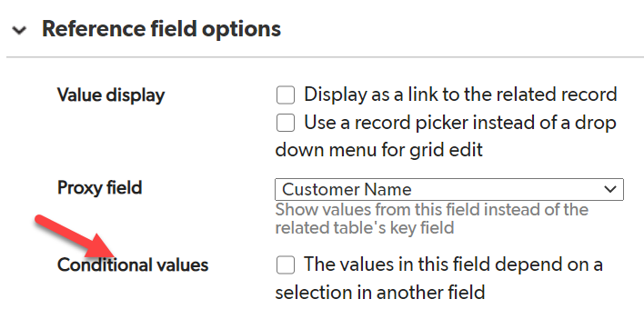Click the Use a record picker label text
The image size is (644, 329).
click(446, 136)
